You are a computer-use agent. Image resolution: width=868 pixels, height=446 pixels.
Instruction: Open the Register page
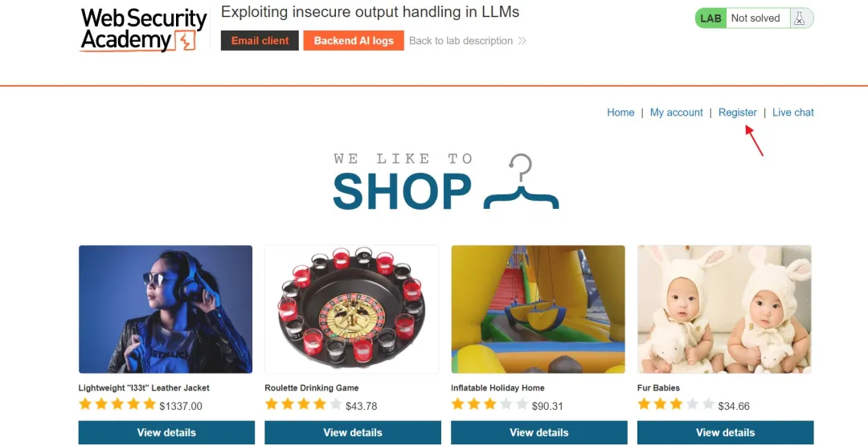coord(737,113)
